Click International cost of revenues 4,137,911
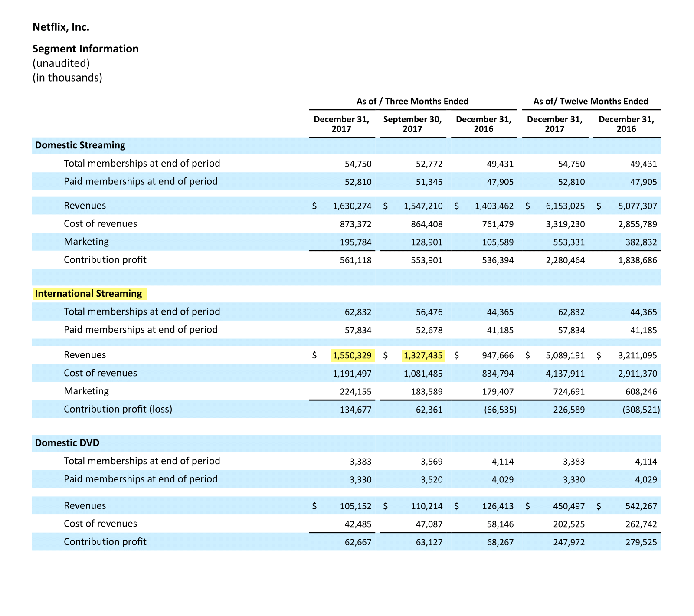 565,374
